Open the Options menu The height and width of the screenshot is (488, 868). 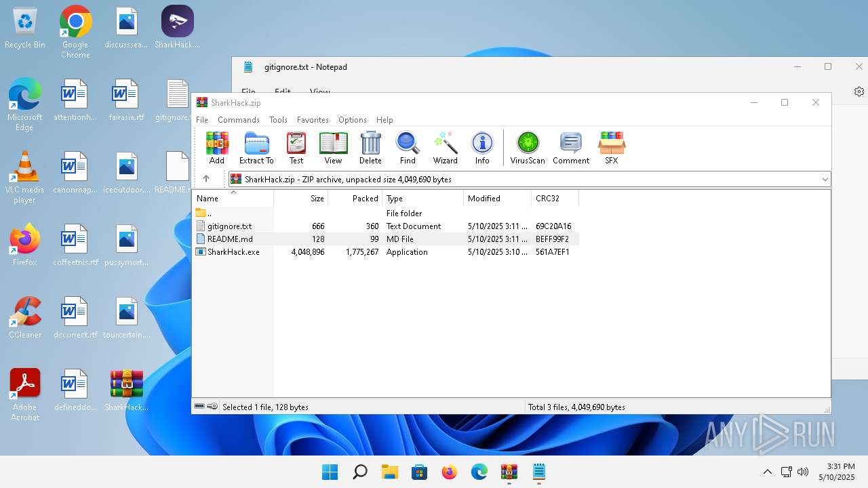(x=353, y=119)
